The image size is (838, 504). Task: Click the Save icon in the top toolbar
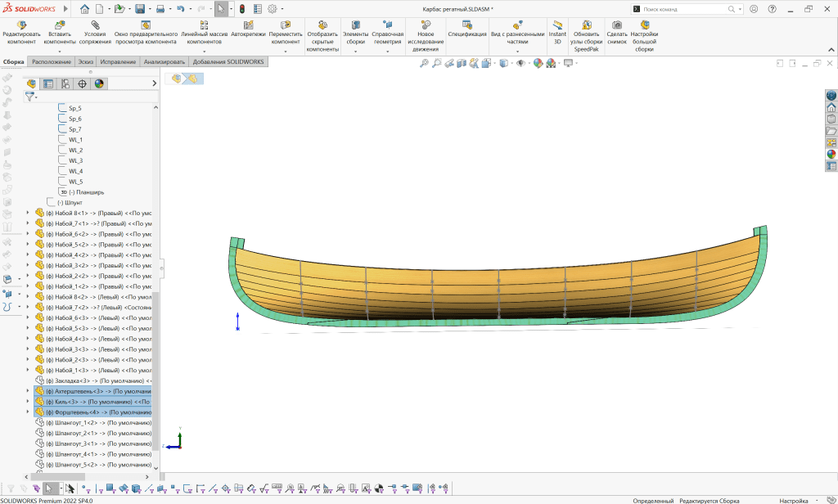(x=140, y=9)
